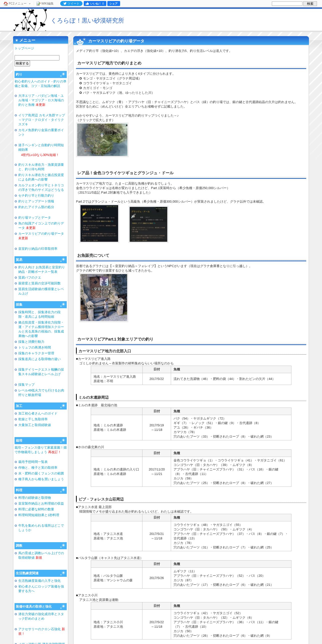Select the 地名：カーマスリビア進入路 table cell

click(x=117, y=379)
